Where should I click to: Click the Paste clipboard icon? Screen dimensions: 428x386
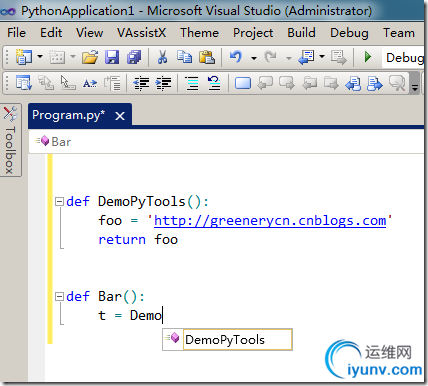207,57
